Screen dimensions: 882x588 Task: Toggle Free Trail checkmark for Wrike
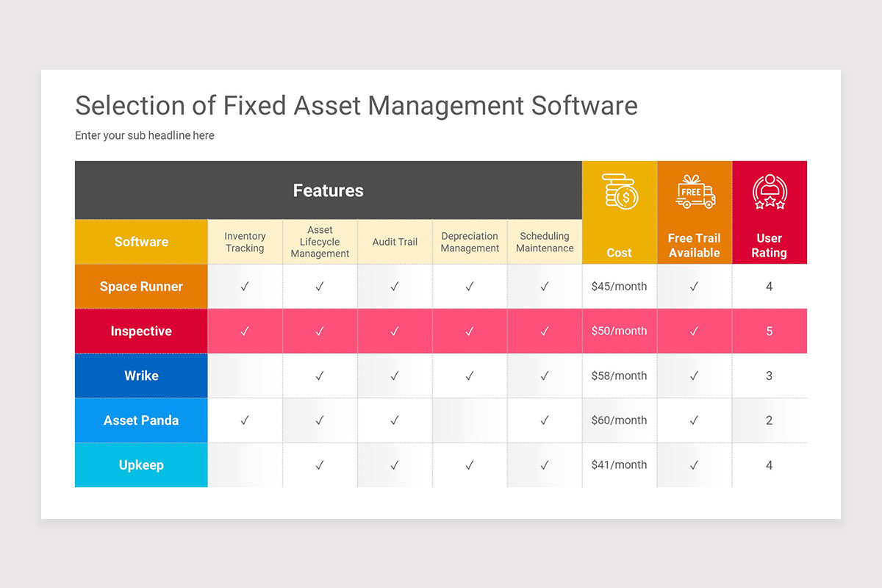(694, 376)
